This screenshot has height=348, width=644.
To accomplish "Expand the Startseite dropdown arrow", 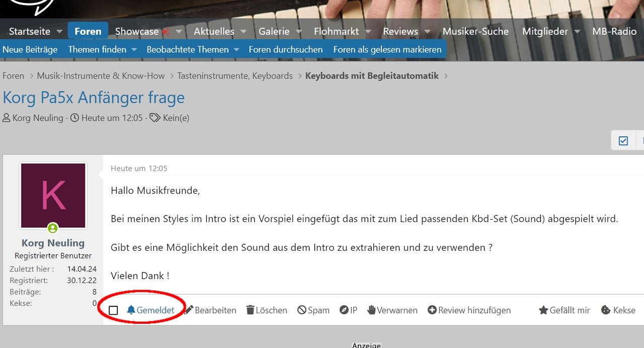I will click(x=59, y=31).
